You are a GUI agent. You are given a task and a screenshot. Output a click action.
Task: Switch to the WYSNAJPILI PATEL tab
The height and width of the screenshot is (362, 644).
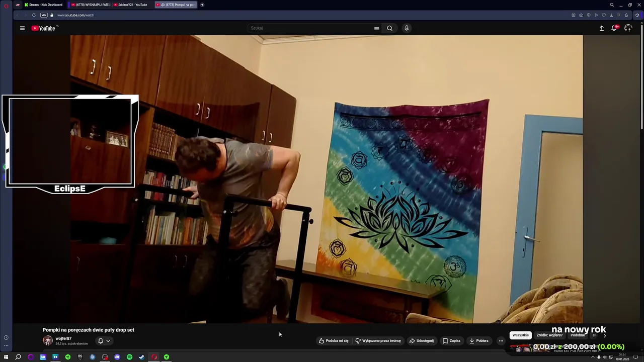(90, 5)
